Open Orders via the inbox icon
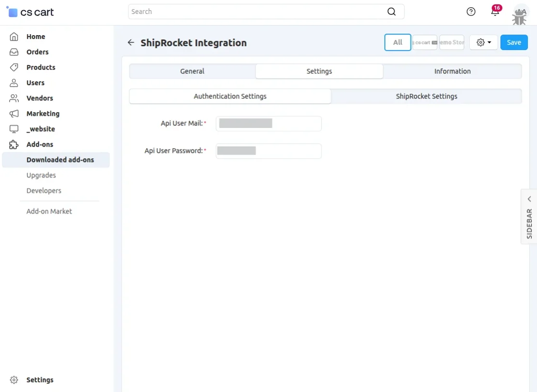537x392 pixels. 14,52
